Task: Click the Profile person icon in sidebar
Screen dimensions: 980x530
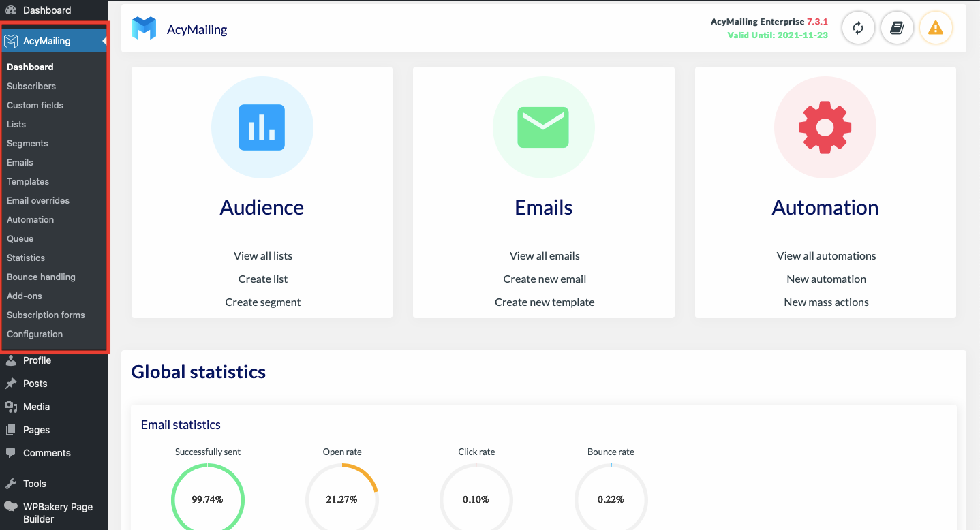Action: [11, 360]
